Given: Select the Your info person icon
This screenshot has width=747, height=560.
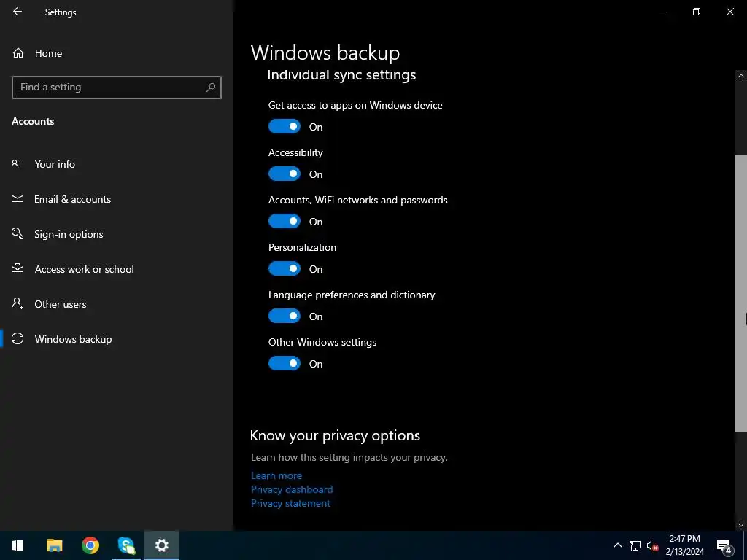Looking at the screenshot, I should (18, 163).
